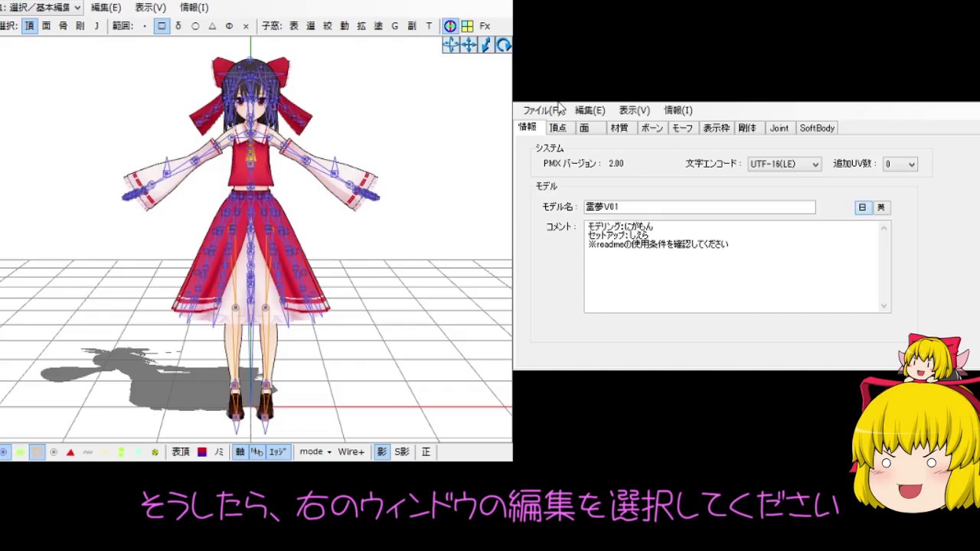Open the mode dropdown in bottom bar
980x551 pixels.
point(315,452)
